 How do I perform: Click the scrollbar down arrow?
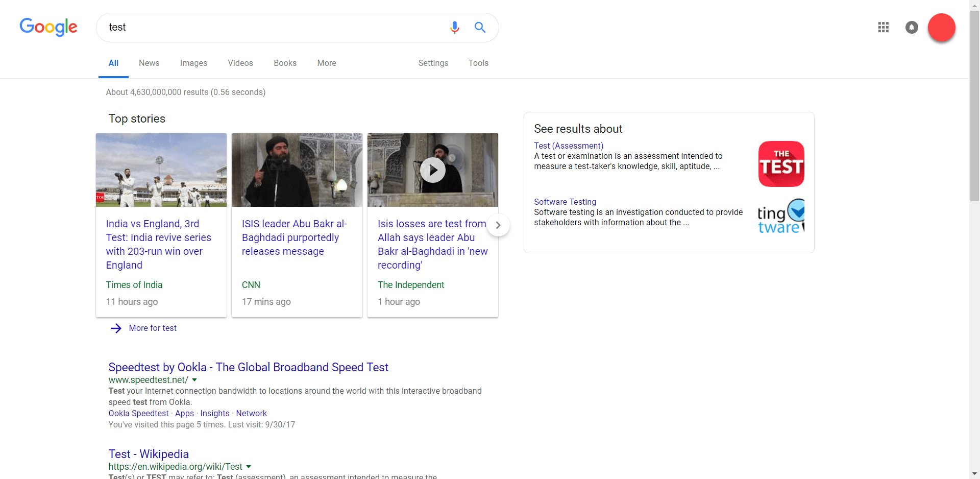[x=975, y=474]
